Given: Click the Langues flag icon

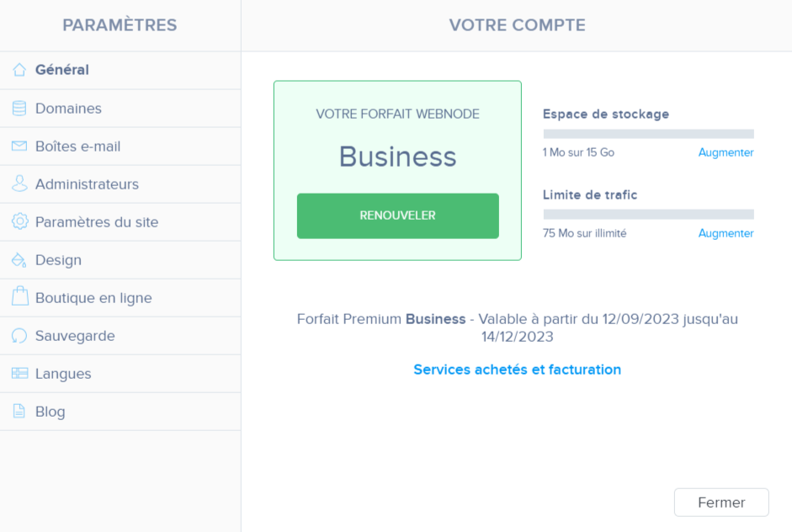Looking at the screenshot, I should click(x=19, y=373).
